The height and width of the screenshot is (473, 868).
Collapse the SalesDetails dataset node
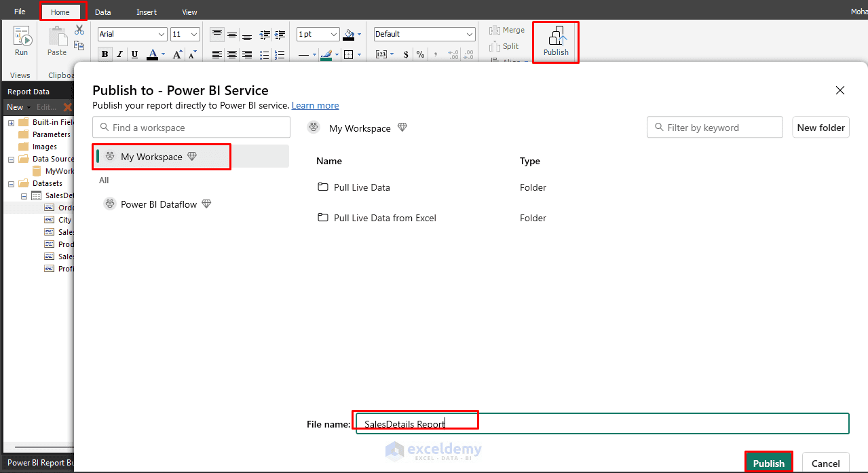24,195
